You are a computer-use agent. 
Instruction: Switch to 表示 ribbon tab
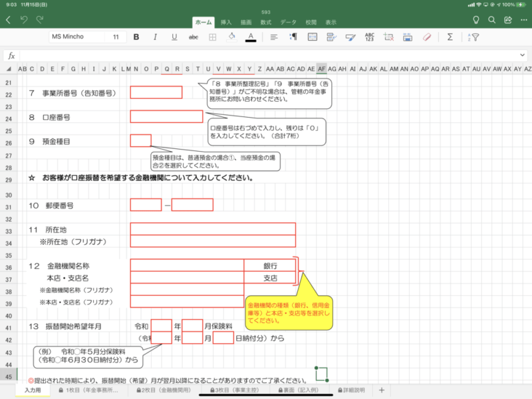[331, 23]
